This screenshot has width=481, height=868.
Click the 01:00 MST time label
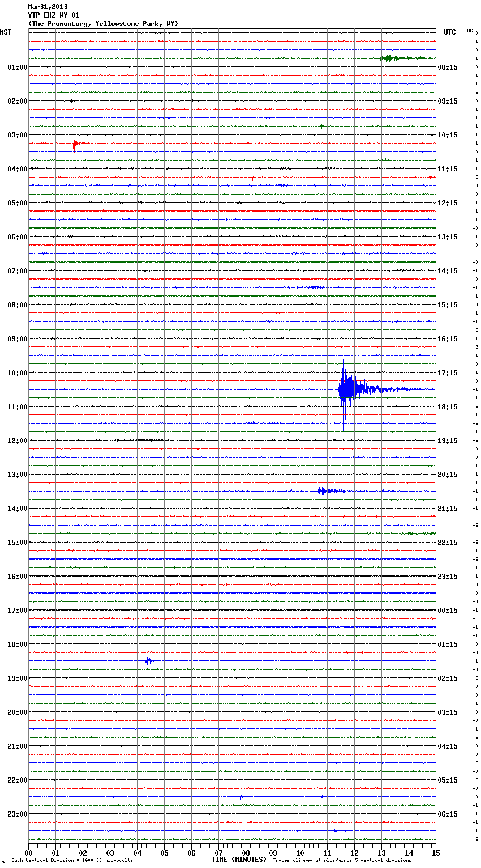pos(17,67)
